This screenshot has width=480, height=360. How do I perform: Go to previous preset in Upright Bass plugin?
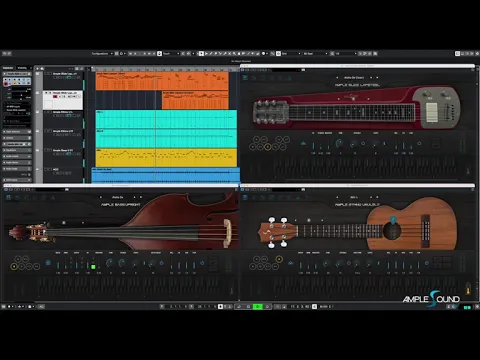[x=101, y=197]
